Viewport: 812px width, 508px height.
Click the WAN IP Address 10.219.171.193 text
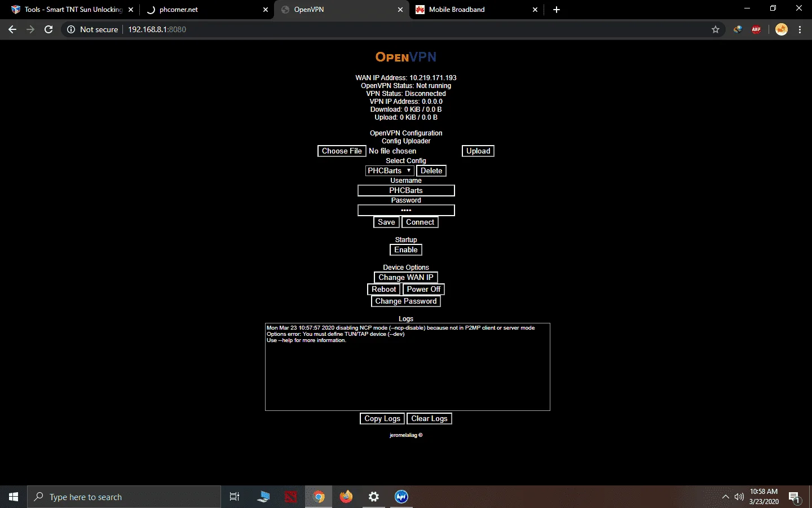point(406,78)
